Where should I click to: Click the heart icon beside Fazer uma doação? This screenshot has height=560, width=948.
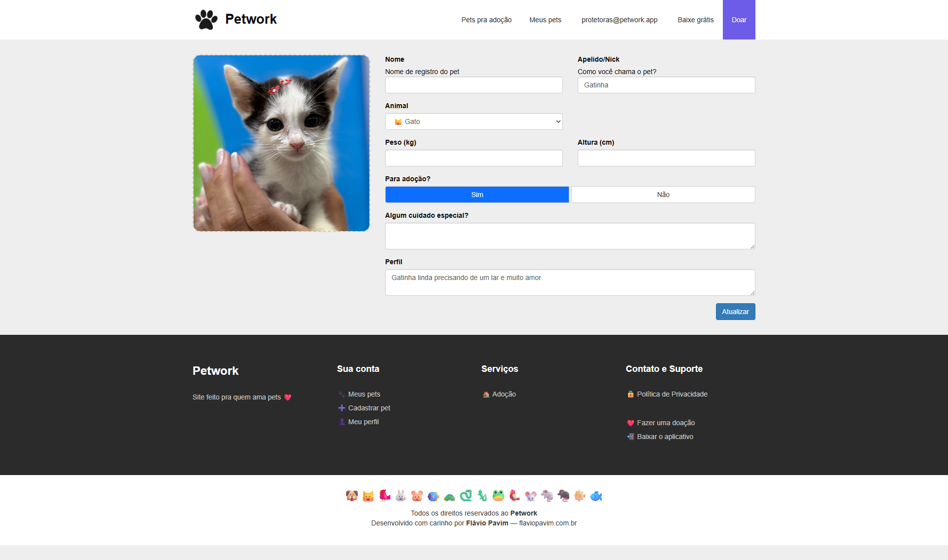tap(631, 423)
